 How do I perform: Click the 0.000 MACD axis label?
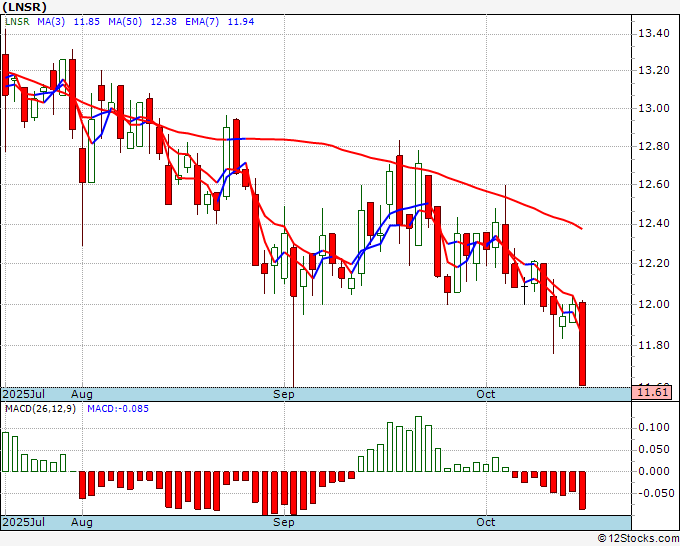(654, 471)
